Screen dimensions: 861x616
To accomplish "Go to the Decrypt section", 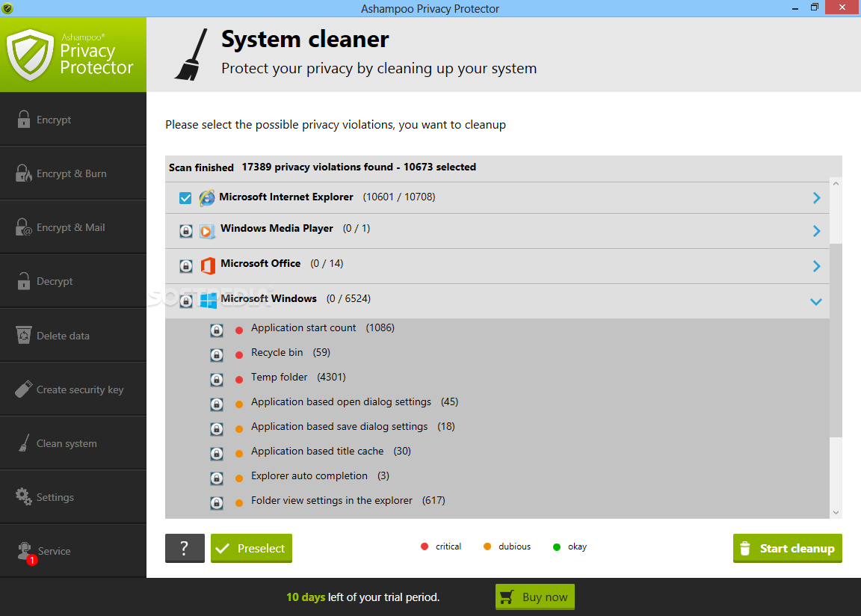I will pyautogui.click(x=73, y=280).
